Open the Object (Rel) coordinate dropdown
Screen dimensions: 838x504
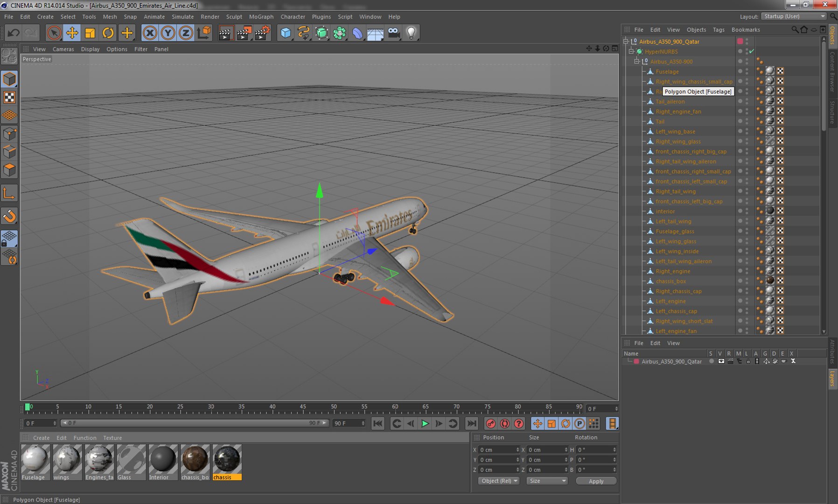pyautogui.click(x=498, y=481)
